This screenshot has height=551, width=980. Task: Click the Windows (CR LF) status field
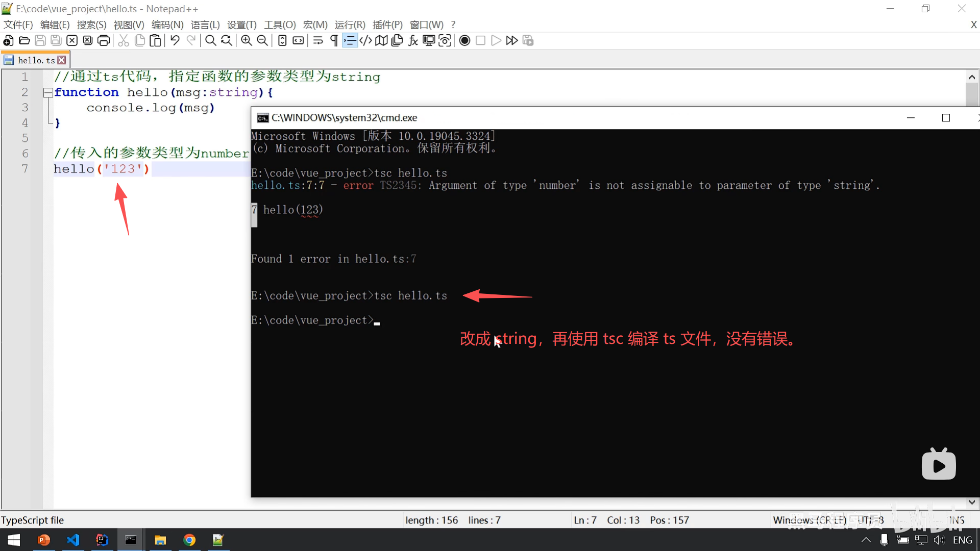(x=810, y=520)
